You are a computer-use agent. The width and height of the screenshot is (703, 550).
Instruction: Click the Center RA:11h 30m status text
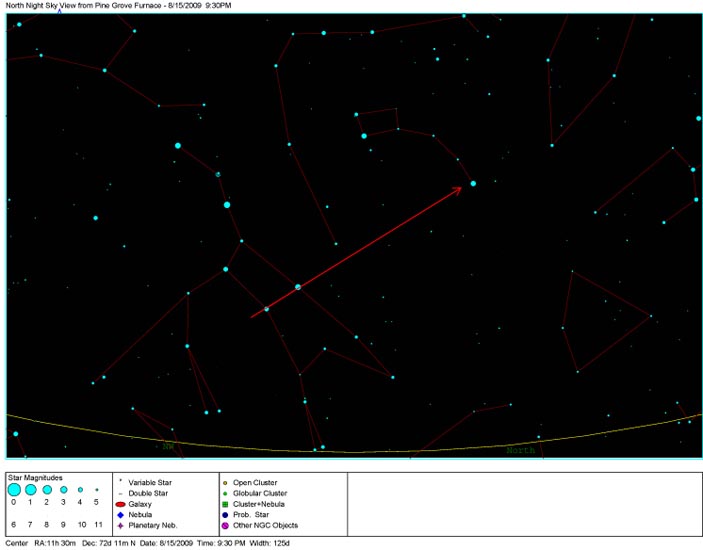50,543
